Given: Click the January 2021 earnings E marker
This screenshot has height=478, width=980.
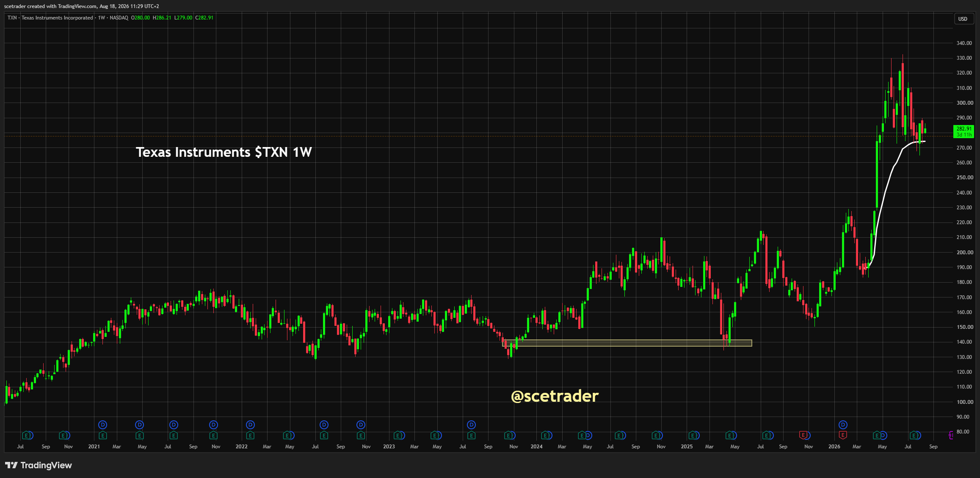Looking at the screenshot, I should click(102, 435).
